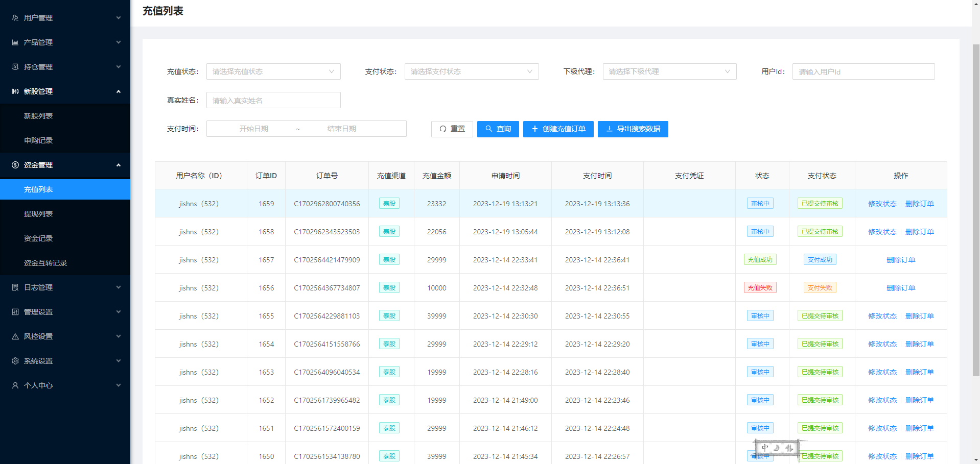Click the system settings gear icon

point(15,361)
